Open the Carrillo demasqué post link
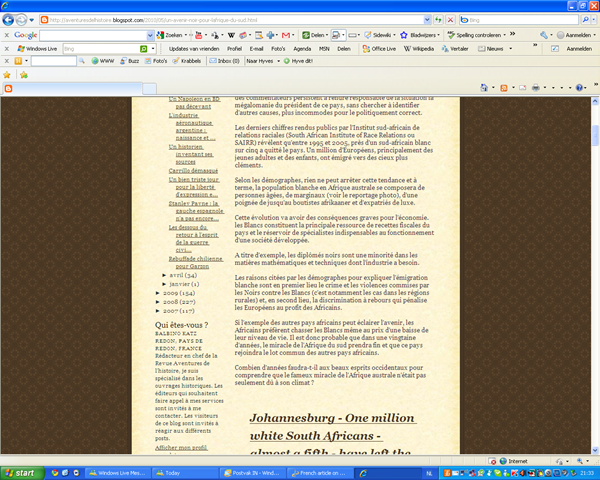The image size is (600, 480). tap(193, 171)
